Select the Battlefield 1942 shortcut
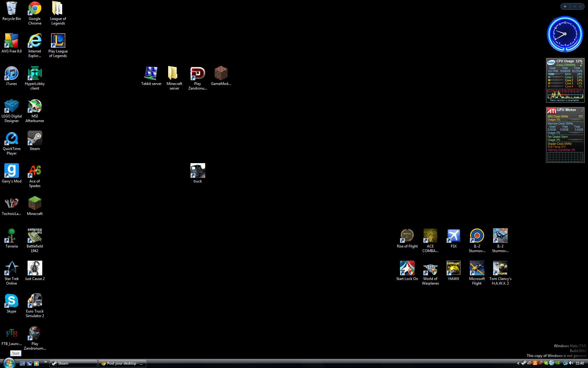This screenshot has height=368, width=588. click(35, 241)
